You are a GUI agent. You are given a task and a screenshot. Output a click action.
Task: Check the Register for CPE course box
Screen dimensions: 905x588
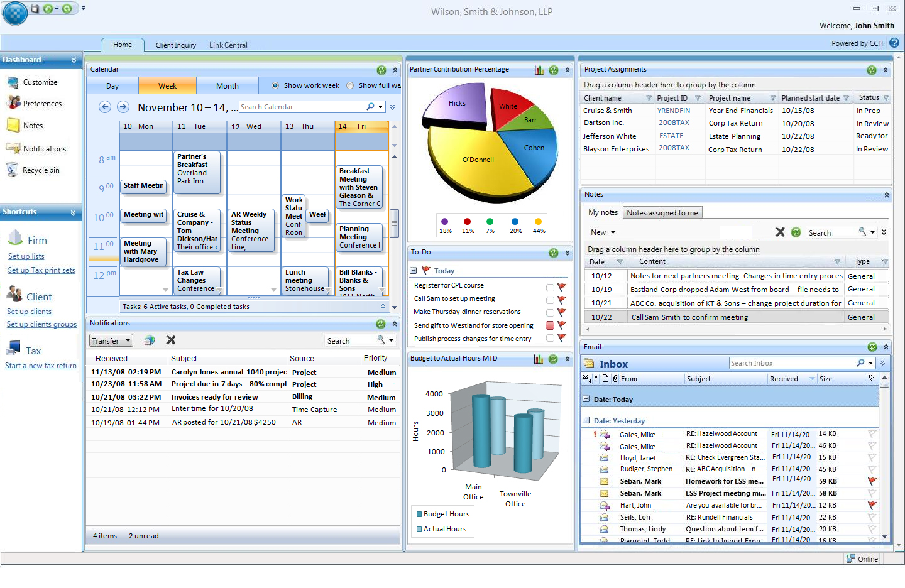tap(550, 287)
